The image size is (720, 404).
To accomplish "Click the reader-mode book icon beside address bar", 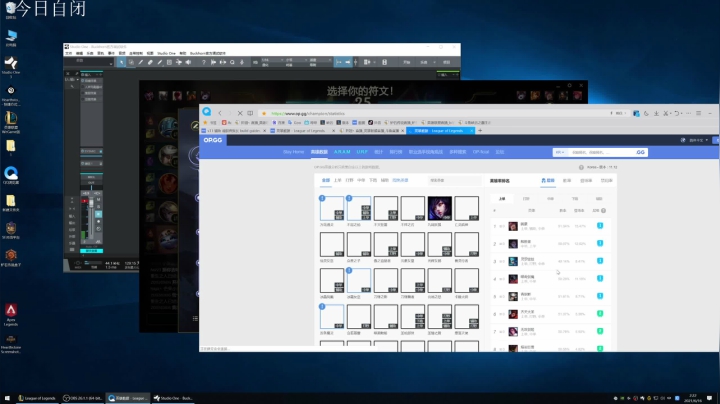I will 250,113.
